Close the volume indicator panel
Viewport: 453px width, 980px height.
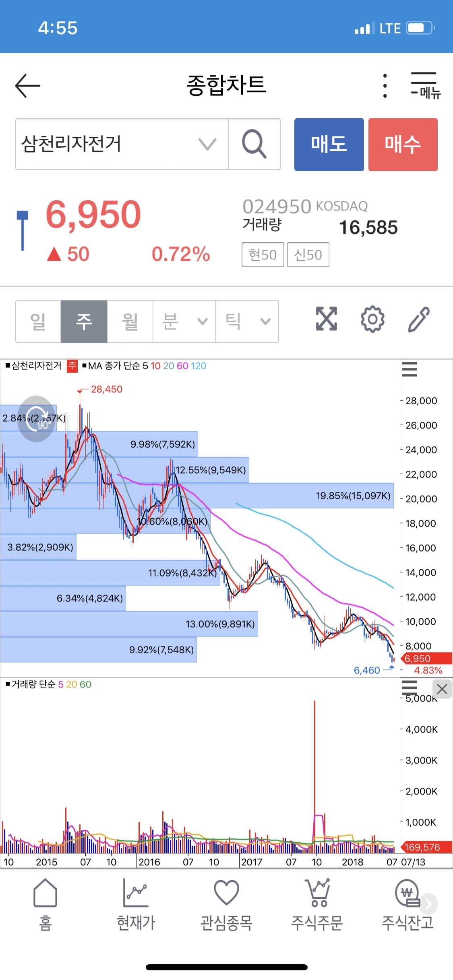click(x=442, y=689)
